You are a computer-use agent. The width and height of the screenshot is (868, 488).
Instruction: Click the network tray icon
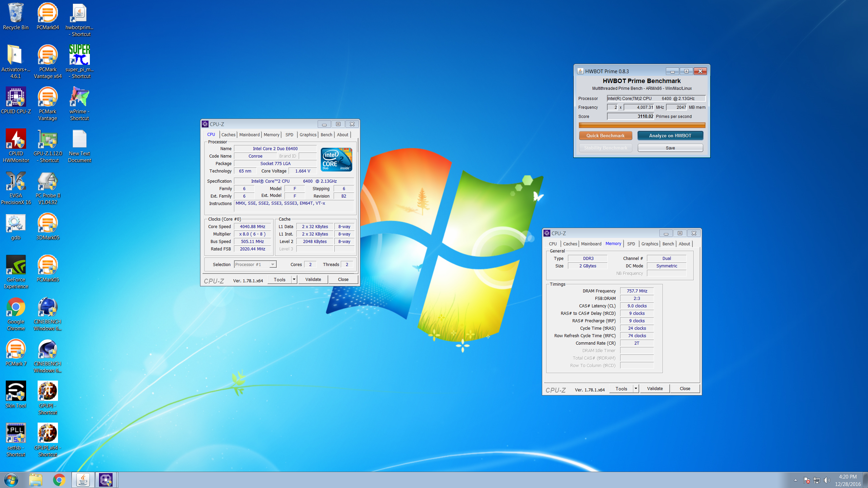tap(817, 480)
